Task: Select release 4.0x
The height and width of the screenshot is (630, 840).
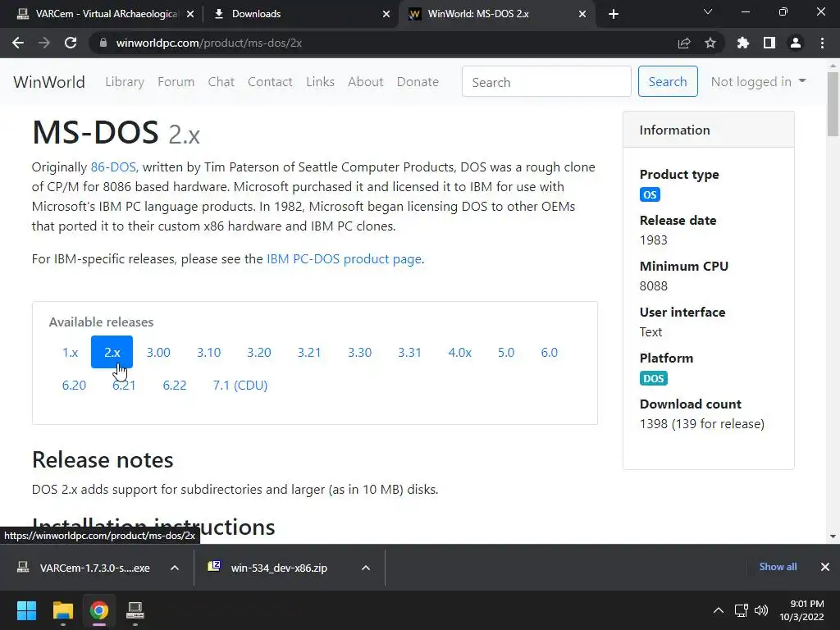Action: click(459, 353)
